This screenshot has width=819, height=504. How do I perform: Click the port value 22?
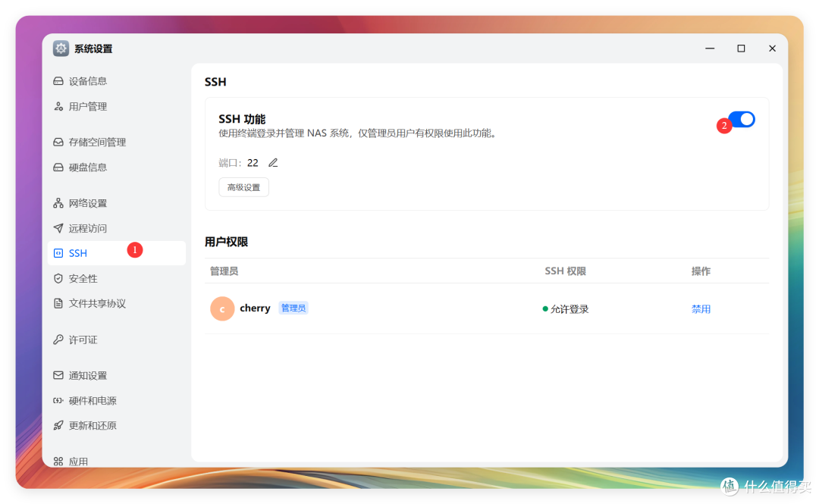click(253, 163)
